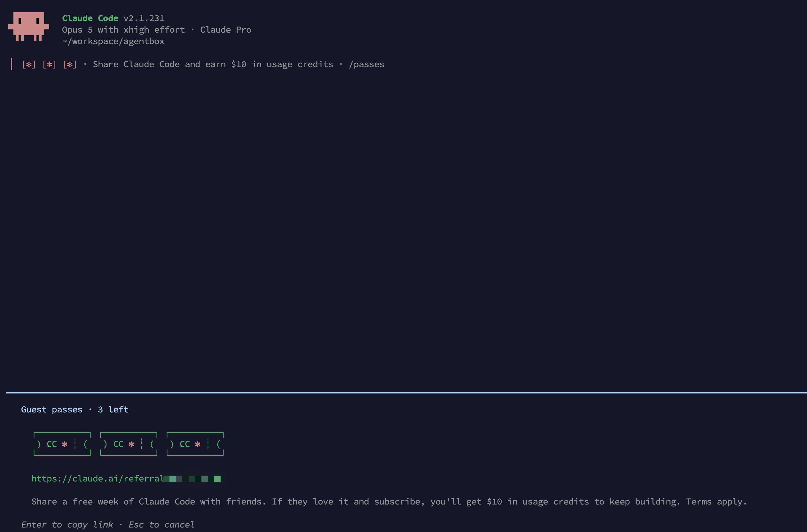807x532 pixels.
Task: Click the 'Enter to copy link' hint
Action: pos(67,525)
